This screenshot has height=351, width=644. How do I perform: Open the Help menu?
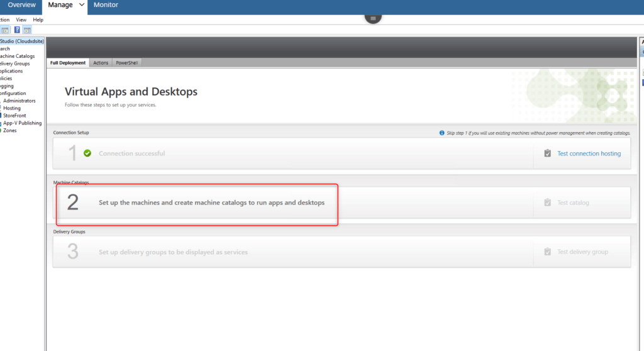[38, 19]
